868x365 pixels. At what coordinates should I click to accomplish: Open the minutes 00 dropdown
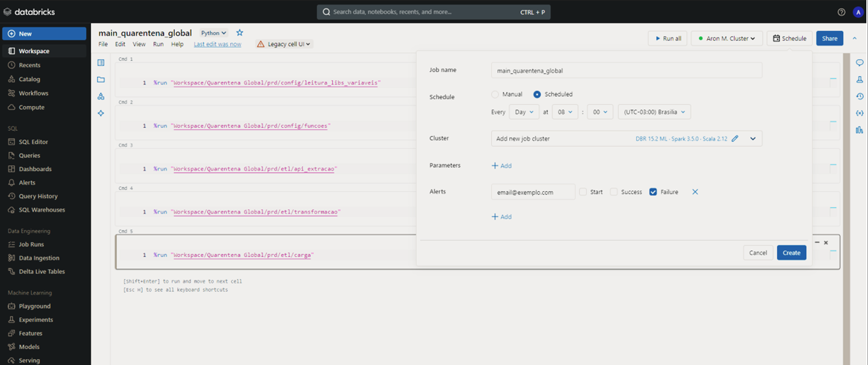600,112
